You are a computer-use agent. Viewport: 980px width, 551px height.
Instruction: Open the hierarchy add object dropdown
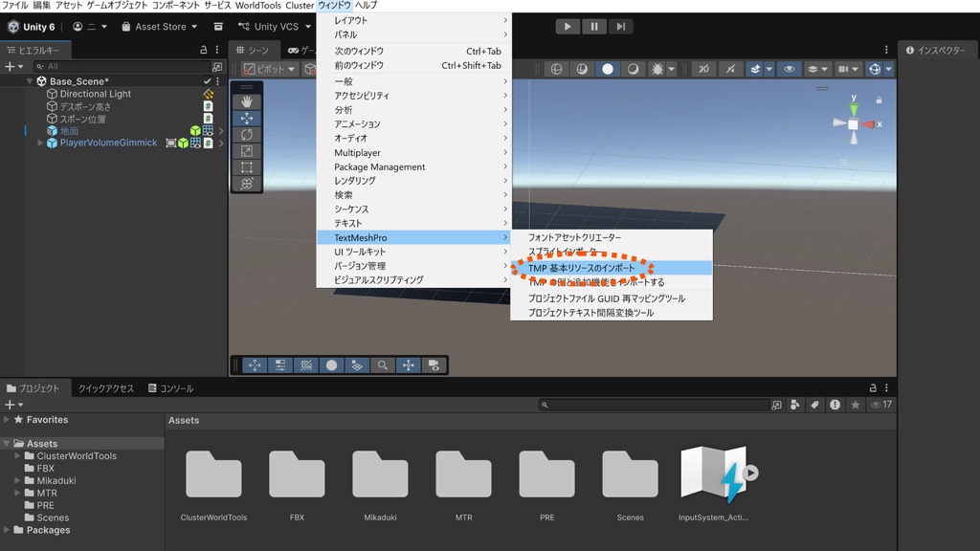[x=13, y=66]
